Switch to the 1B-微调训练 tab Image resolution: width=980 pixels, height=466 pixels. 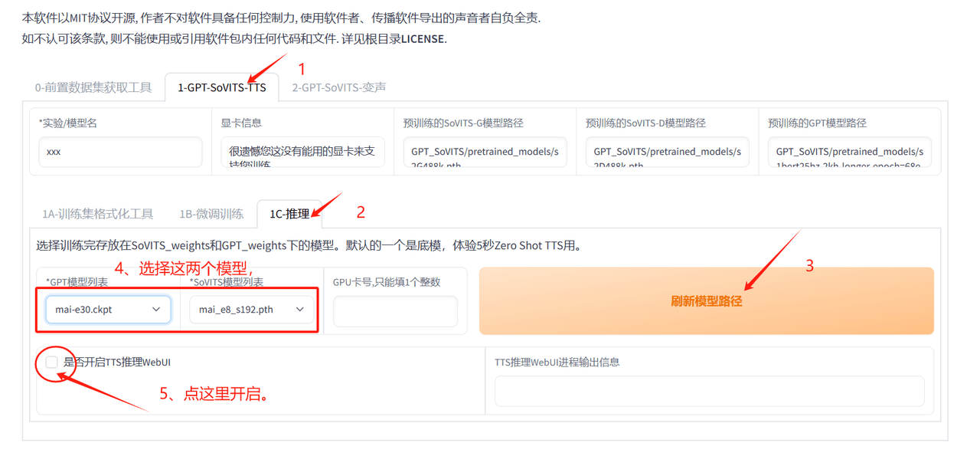coord(212,214)
